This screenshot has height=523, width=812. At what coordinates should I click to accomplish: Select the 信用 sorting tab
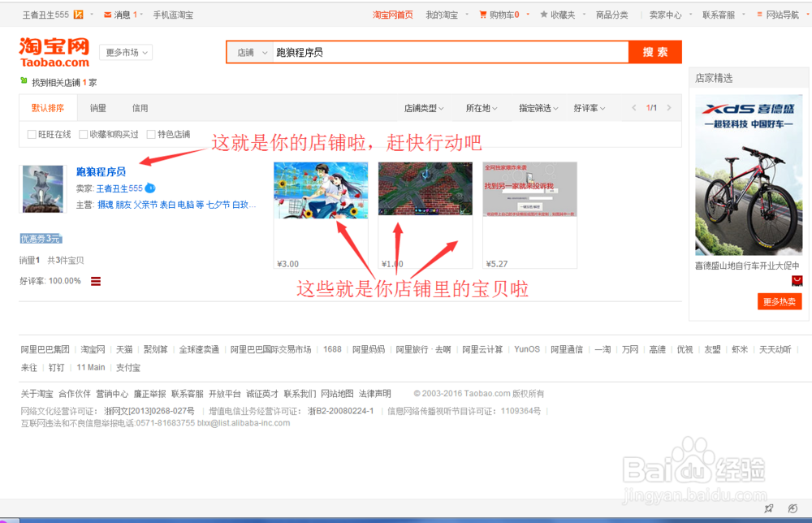pyautogui.click(x=140, y=107)
